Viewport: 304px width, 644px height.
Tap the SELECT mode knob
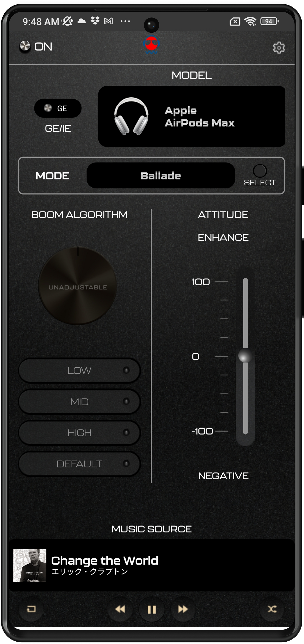coord(260,171)
